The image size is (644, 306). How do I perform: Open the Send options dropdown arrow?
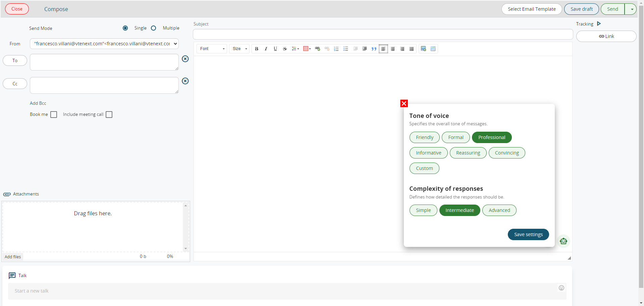tap(631, 9)
